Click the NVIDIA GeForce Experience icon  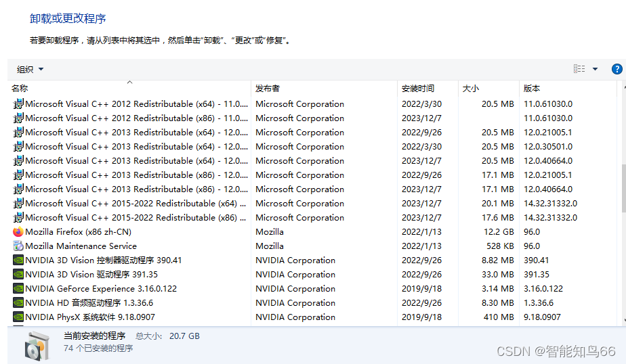point(18,289)
